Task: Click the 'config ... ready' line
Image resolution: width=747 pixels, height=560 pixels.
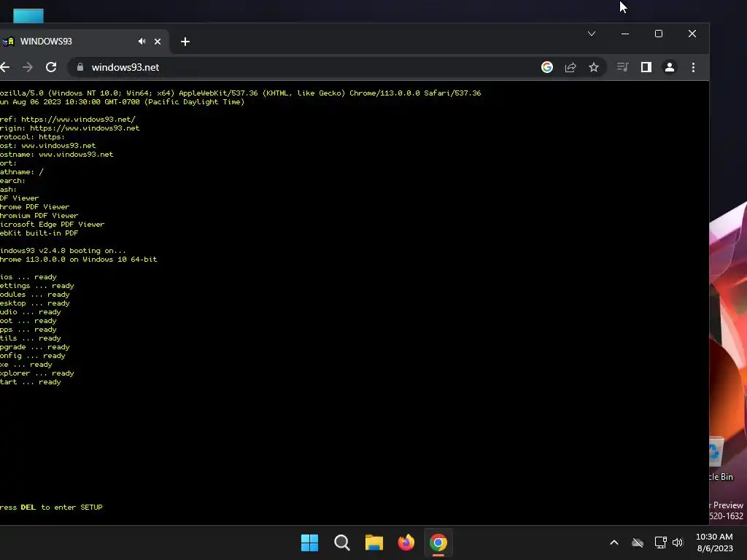Action: [32, 356]
